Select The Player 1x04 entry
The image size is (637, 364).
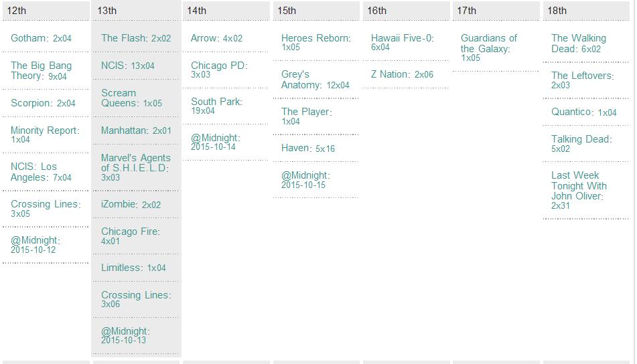[x=307, y=116]
